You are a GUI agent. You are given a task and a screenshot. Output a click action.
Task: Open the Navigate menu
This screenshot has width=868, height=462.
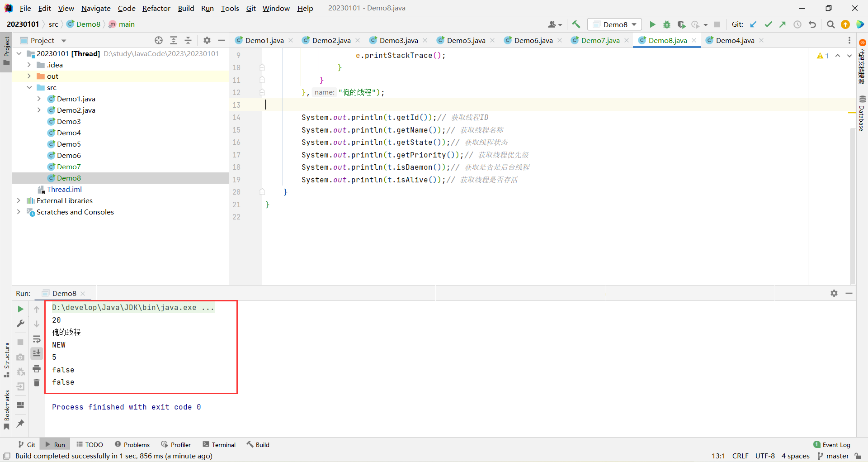(x=96, y=8)
